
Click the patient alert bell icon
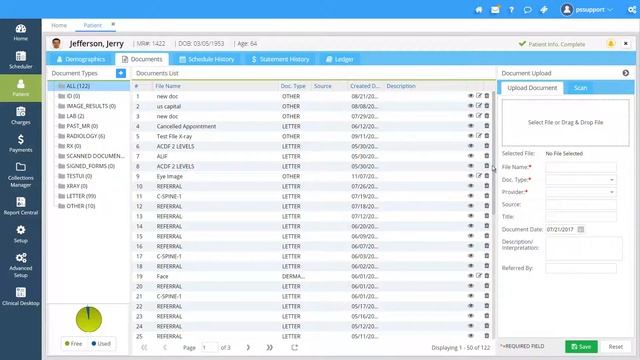611,44
